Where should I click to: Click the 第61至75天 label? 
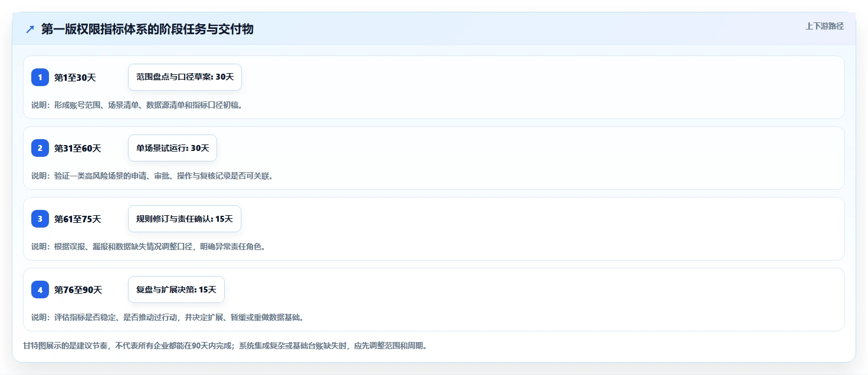tap(78, 219)
